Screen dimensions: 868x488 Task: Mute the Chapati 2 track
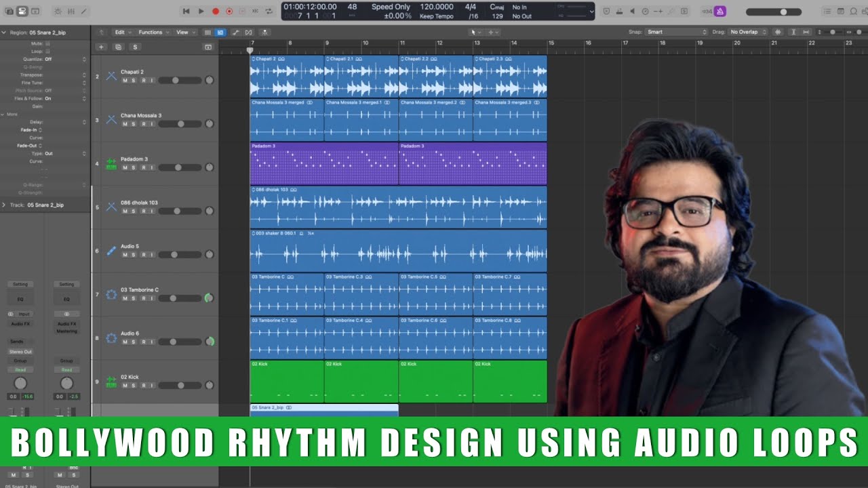[x=125, y=80]
